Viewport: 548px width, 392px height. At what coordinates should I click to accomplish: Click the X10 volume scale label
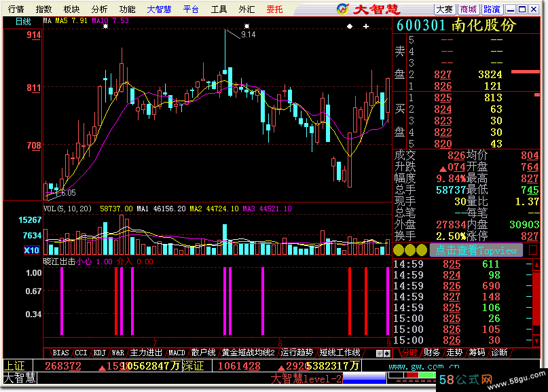31,250
